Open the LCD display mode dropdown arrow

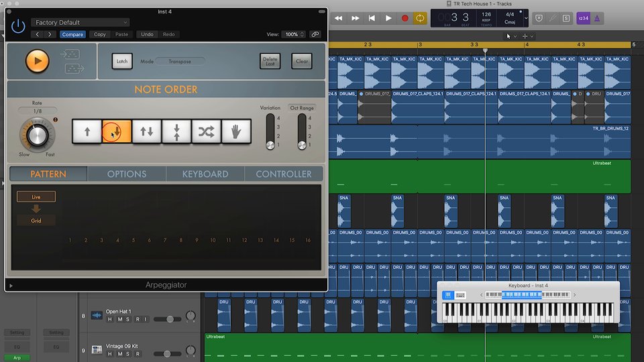pos(526,18)
